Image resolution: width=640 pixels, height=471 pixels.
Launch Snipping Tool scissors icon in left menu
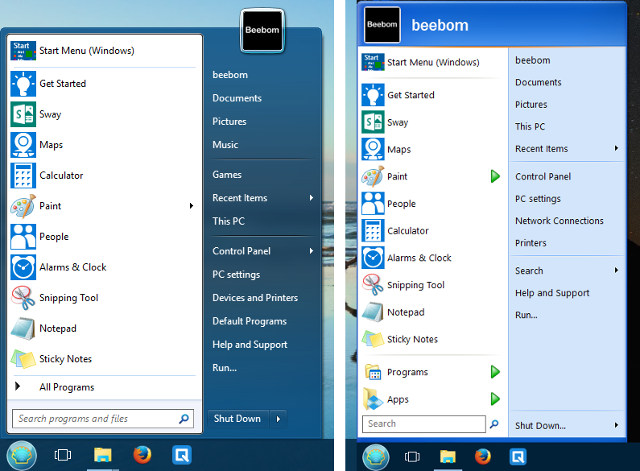(x=23, y=298)
